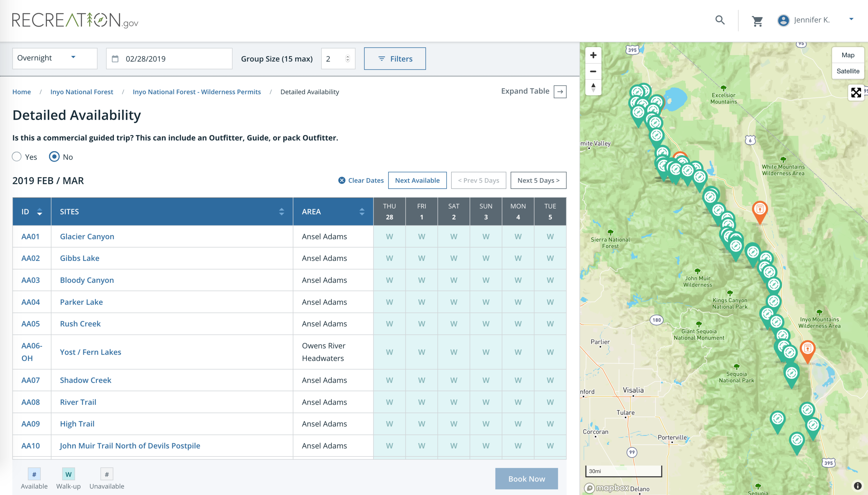Sort table by Area column arrows
This screenshot has height=495, width=868.
(x=362, y=212)
